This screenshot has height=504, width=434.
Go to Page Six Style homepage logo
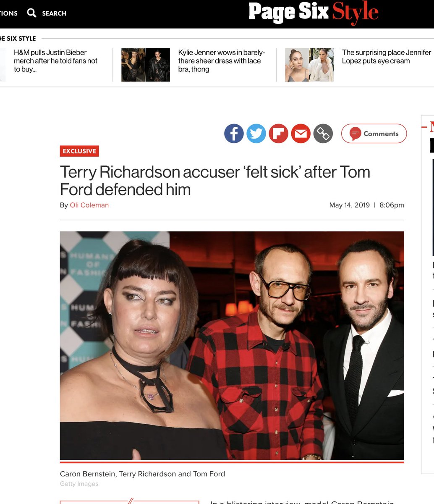pyautogui.click(x=313, y=13)
